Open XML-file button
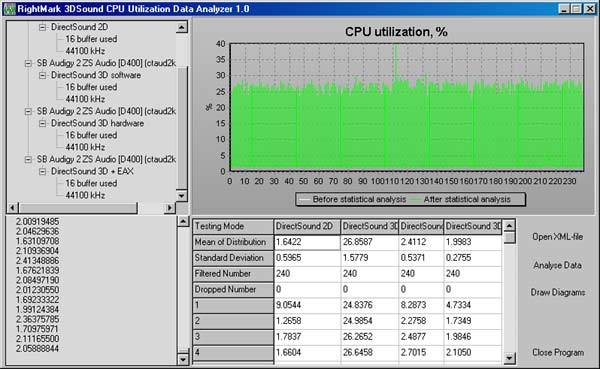 558,237
